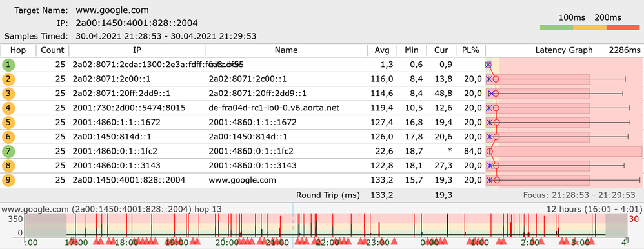Click the orange 200ms latency legend bar
The width and height of the screenshot is (644, 249).
point(590,28)
